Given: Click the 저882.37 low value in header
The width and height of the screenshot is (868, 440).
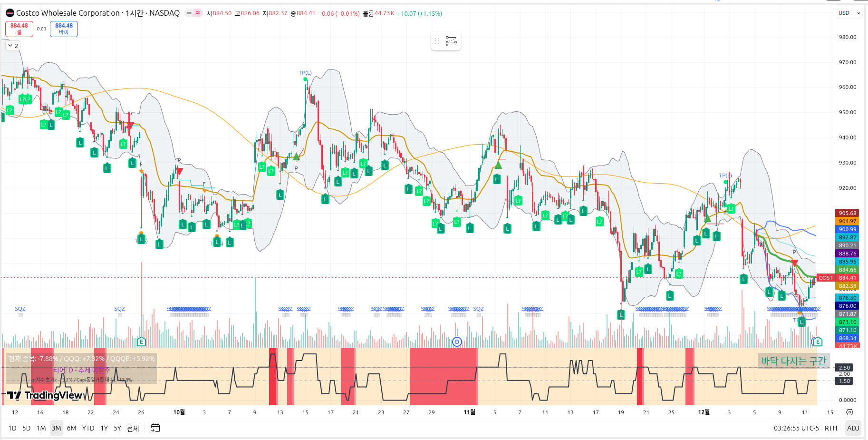Looking at the screenshot, I should [x=275, y=13].
